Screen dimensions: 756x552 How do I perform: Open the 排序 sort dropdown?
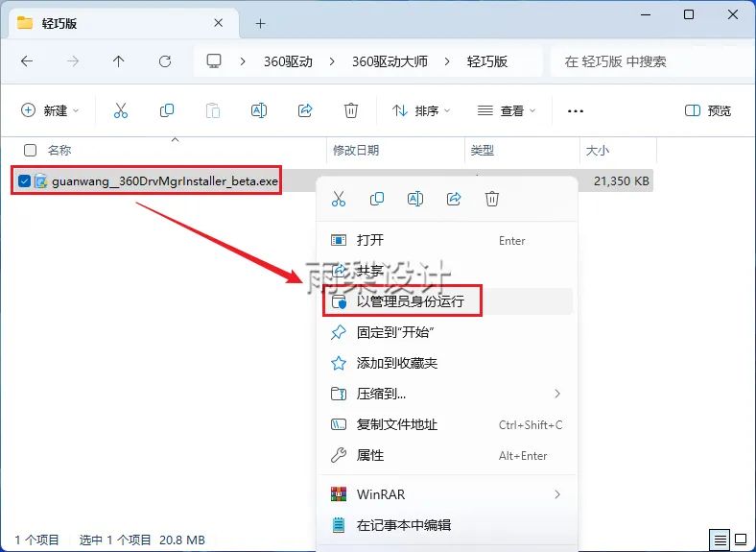click(x=421, y=111)
